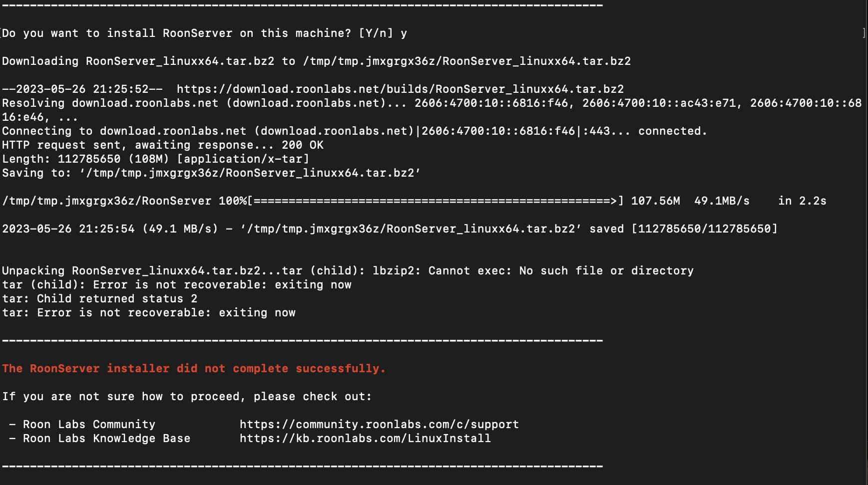The width and height of the screenshot is (868, 485).
Task: Click the Length 112785650 (108M) line
Action: click(156, 159)
